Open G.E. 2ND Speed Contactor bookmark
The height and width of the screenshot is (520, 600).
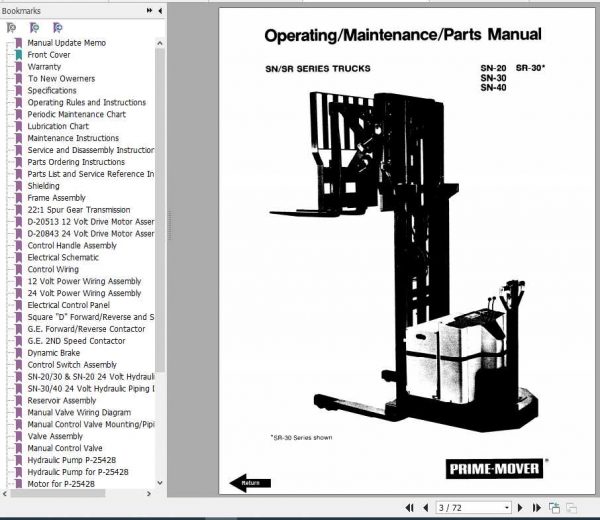coord(76,341)
